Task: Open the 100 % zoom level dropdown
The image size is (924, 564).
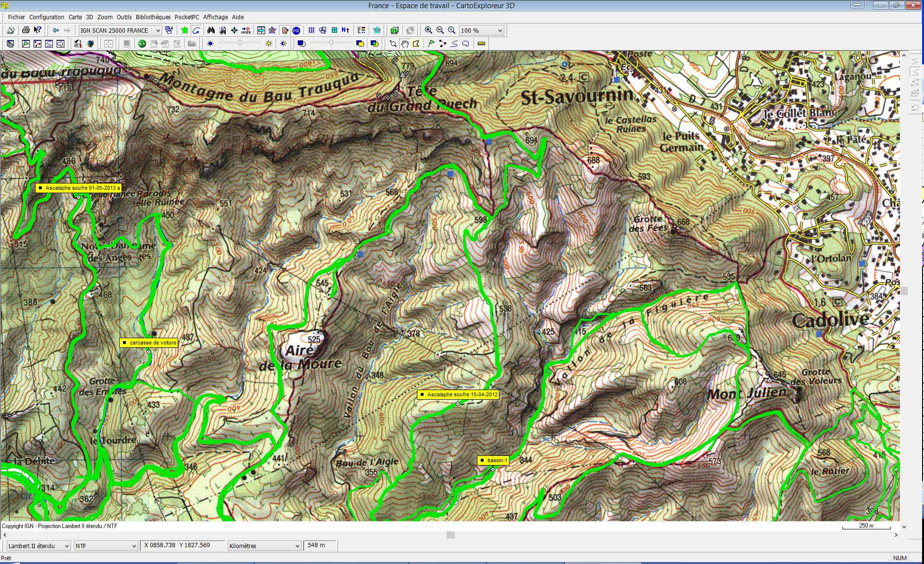Action: tap(481, 30)
